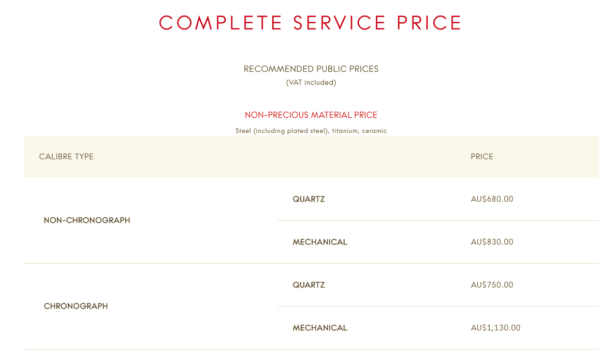The width and height of the screenshot is (615, 364).
Task: Select the Recommended Public Prices text
Action: 311,69
